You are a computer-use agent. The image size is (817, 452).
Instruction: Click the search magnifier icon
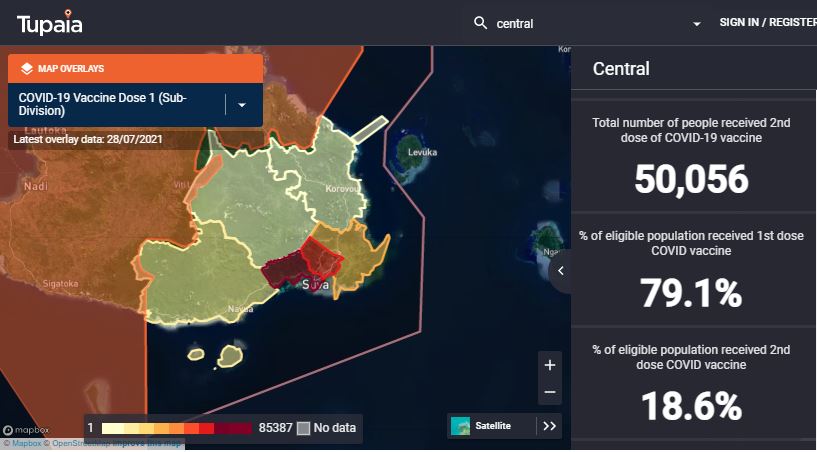tap(480, 23)
